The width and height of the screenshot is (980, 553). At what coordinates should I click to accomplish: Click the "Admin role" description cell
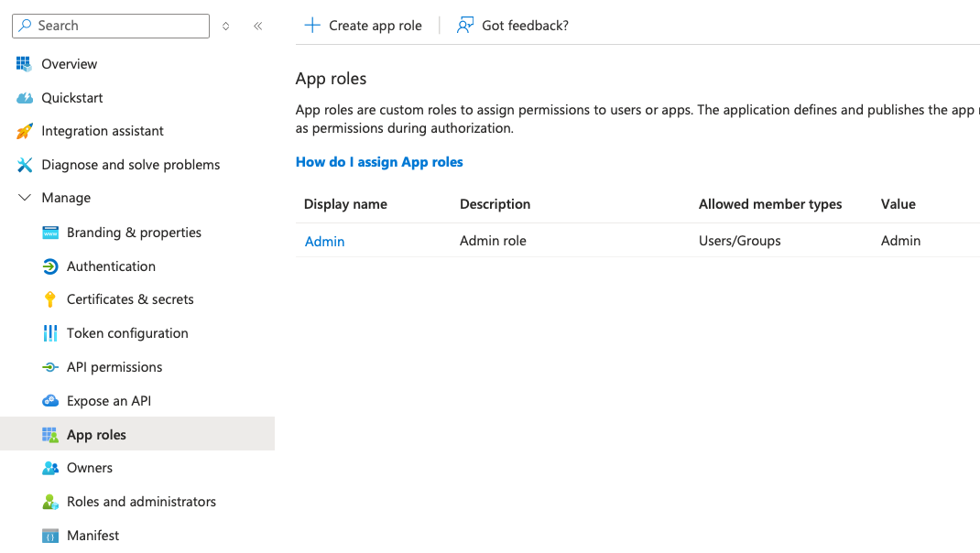point(493,241)
